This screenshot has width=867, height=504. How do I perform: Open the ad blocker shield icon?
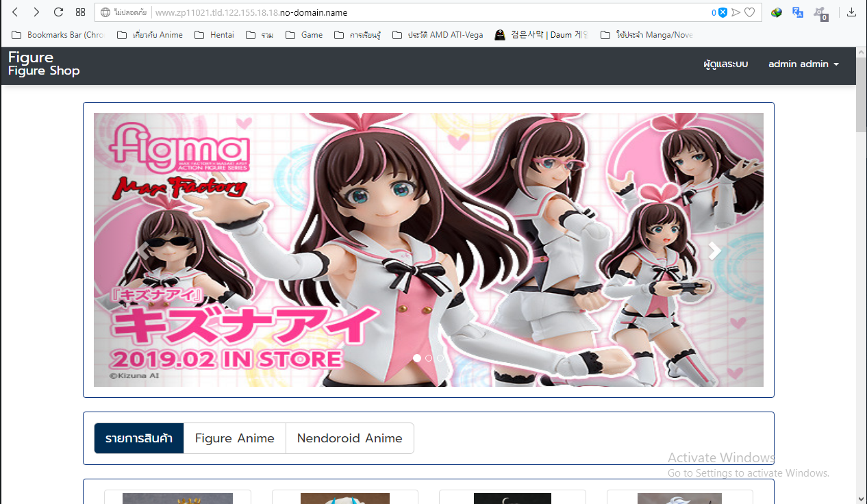(x=722, y=12)
